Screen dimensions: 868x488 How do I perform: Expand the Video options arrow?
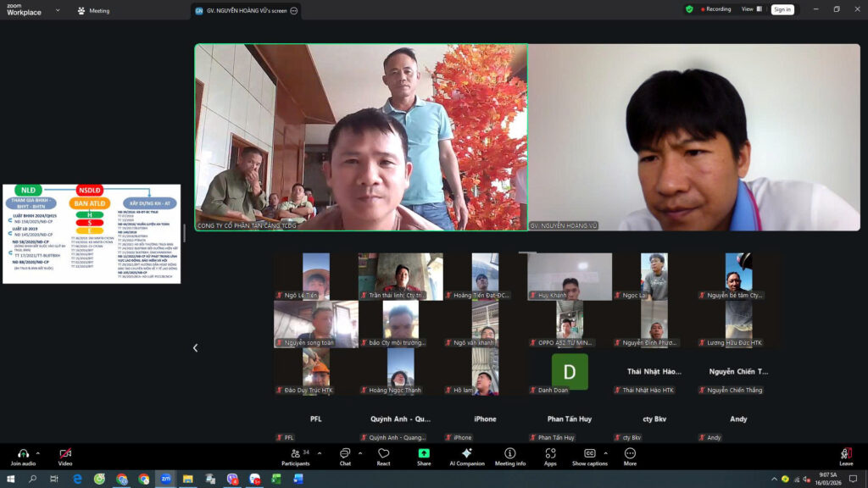[80, 453]
